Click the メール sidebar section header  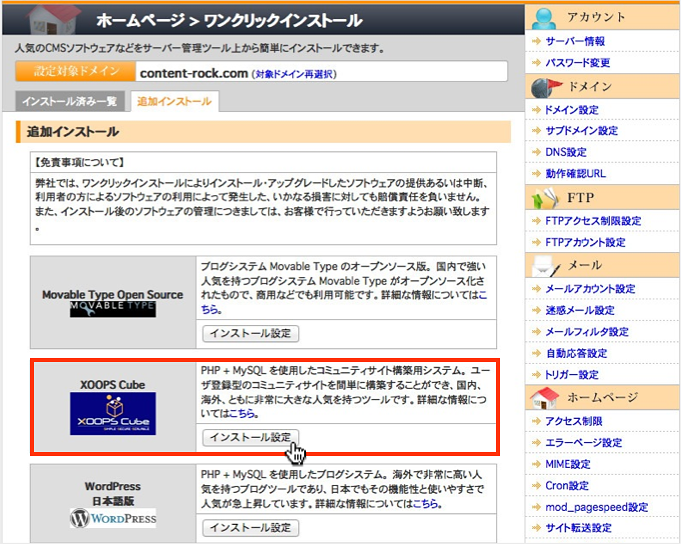602,266
